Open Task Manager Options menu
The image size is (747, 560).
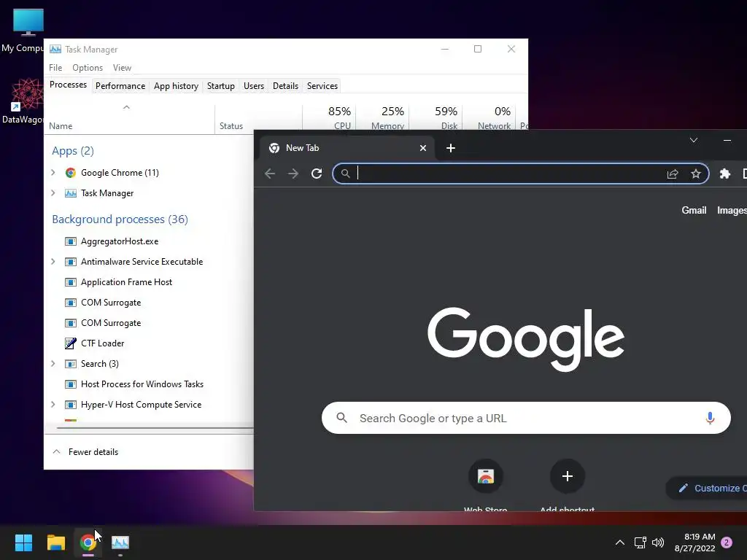[88, 68]
